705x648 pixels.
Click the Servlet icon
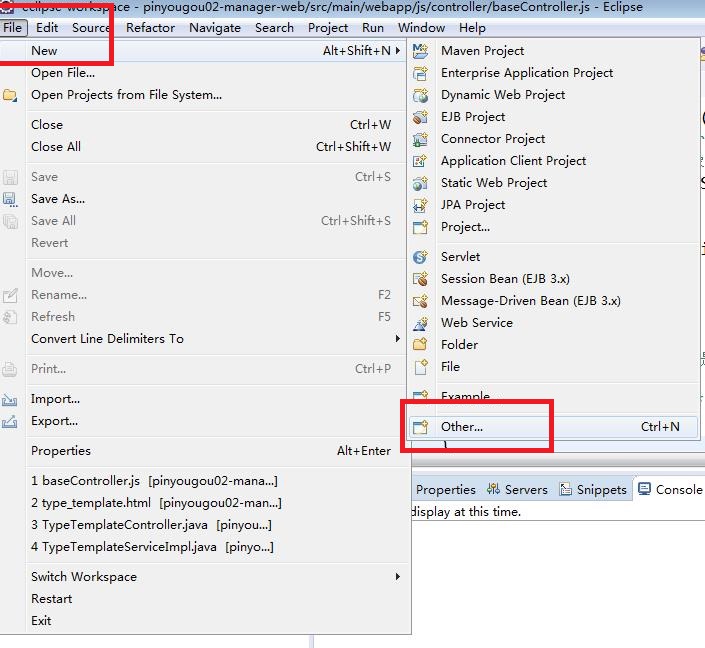[420, 257]
